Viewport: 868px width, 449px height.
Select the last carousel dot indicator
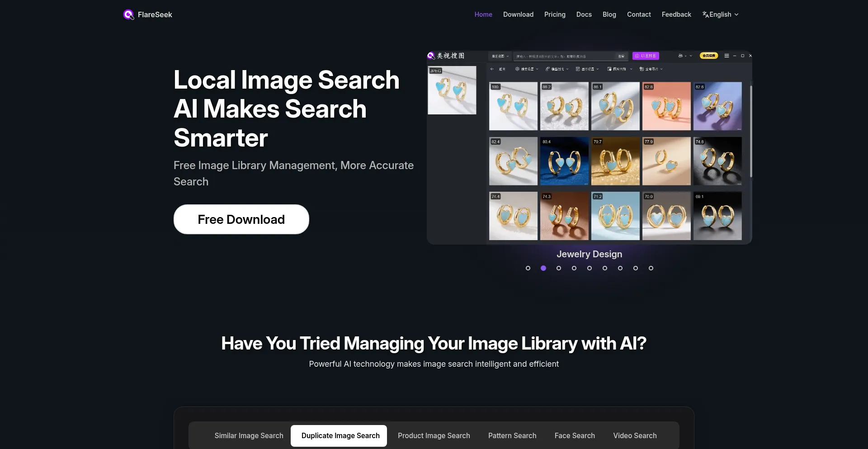coord(651,268)
